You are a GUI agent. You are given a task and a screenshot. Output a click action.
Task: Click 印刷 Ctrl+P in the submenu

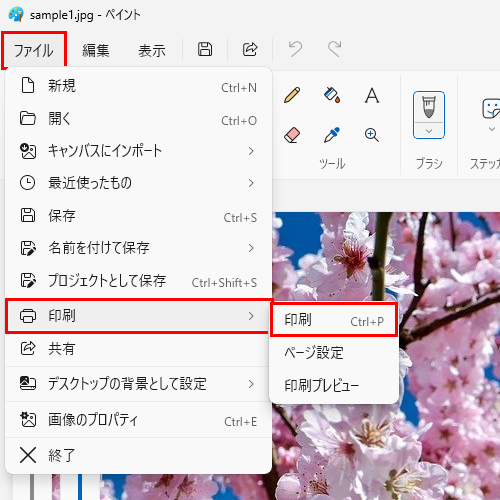(334, 320)
